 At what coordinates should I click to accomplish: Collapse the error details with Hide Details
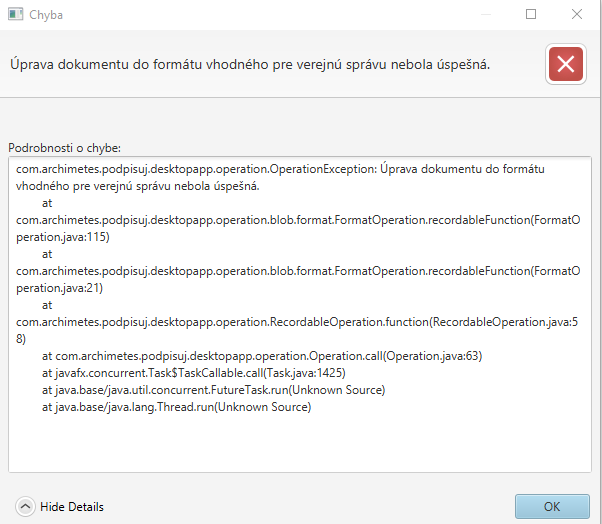click(x=71, y=507)
